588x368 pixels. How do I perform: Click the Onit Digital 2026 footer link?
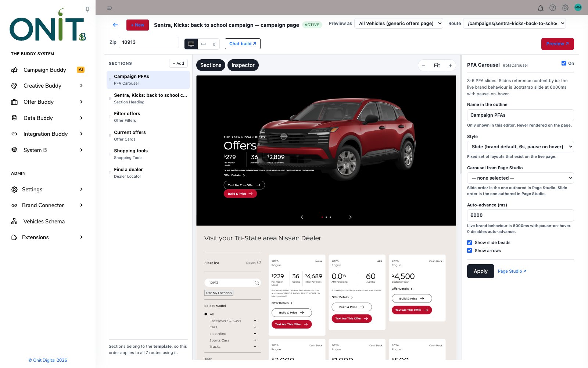[x=48, y=360]
